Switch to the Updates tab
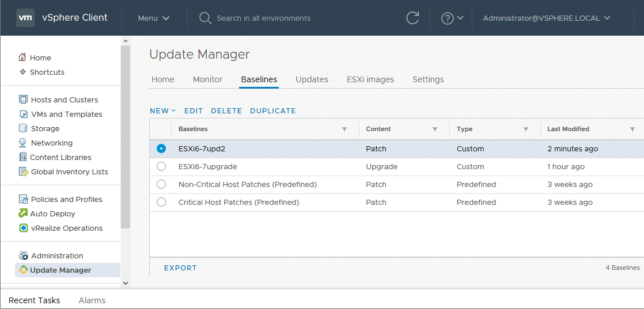The width and height of the screenshot is (644, 309). (x=312, y=79)
